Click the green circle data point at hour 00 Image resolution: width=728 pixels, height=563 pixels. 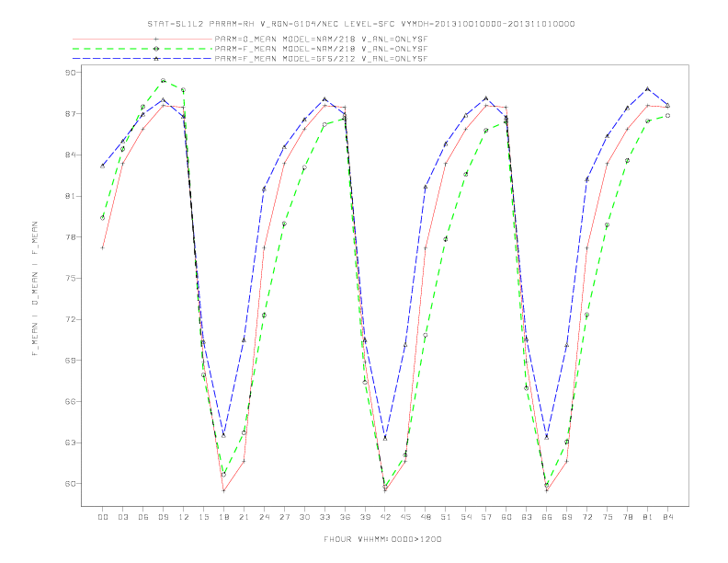click(x=103, y=218)
